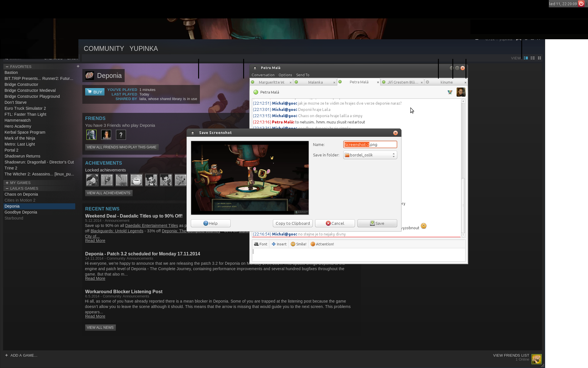Viewport: 588px width, 368px height.
Task: Collapse the FAVORITES category
Action: (7, 67)
